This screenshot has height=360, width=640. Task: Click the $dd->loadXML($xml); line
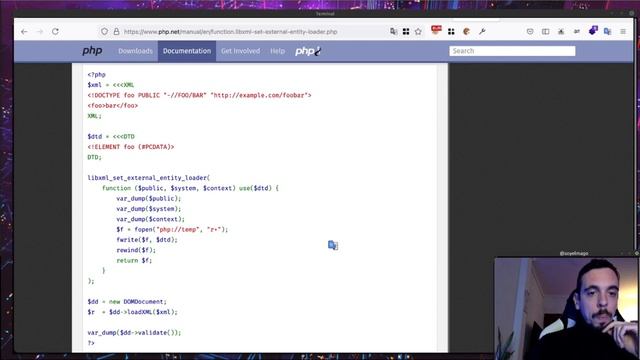pyautogui.click(x=132, y=312)
